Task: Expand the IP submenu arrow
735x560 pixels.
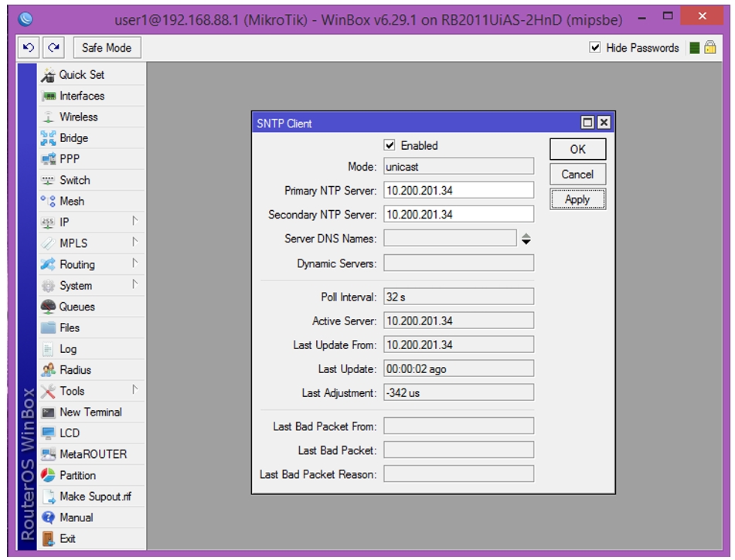Action: coord(135,221)
